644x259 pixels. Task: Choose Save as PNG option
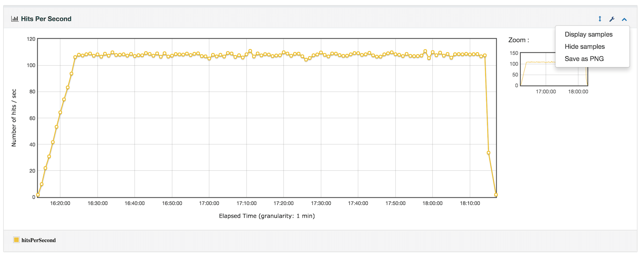[584, 59]
